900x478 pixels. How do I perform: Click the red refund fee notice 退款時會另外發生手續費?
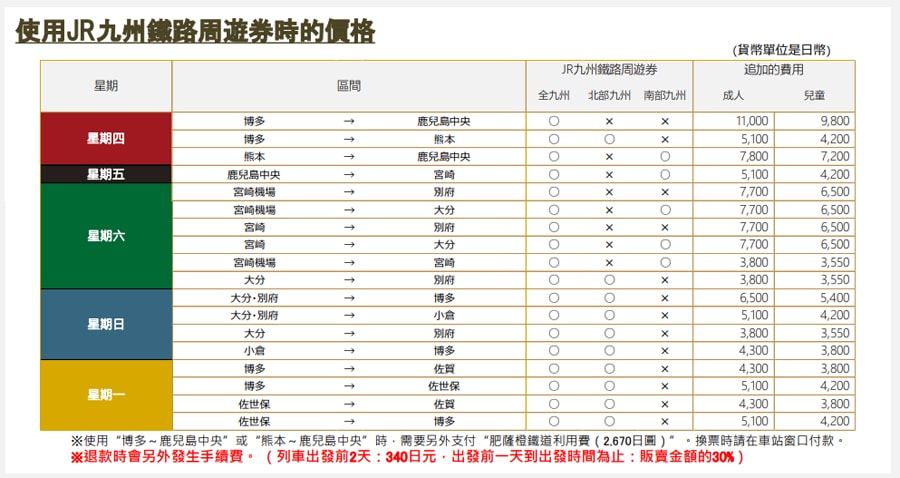click(x=407, y=457)
